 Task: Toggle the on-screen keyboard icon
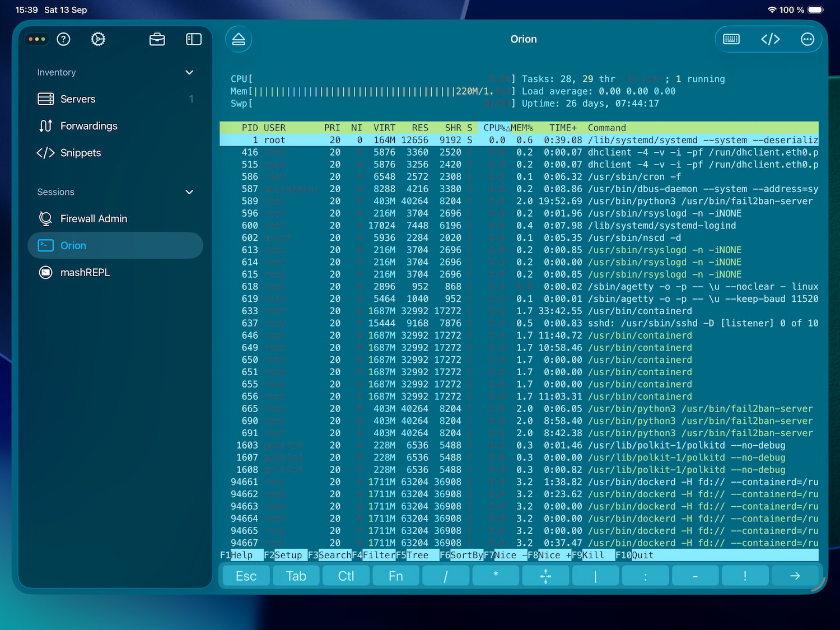(x=732, y=39)
